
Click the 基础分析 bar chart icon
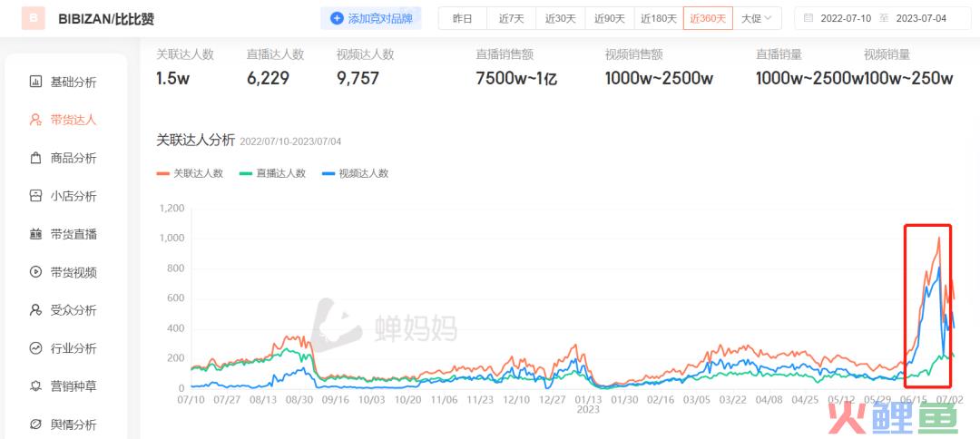click(36, 83)
